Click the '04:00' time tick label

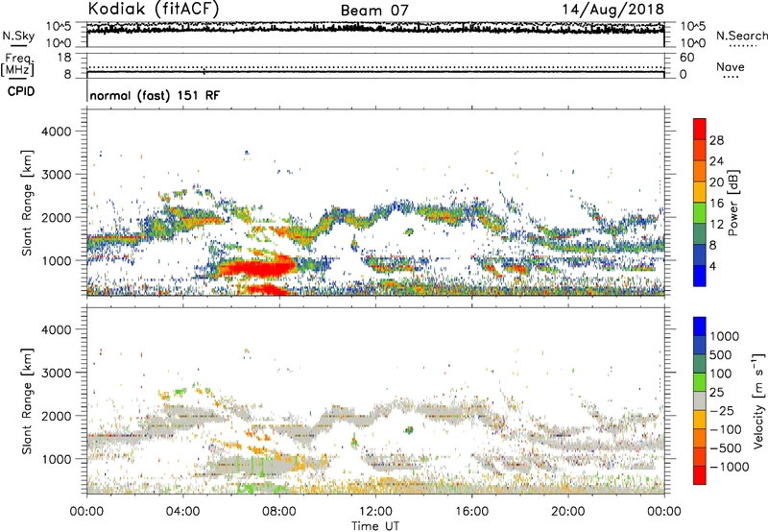coord(182,512)
